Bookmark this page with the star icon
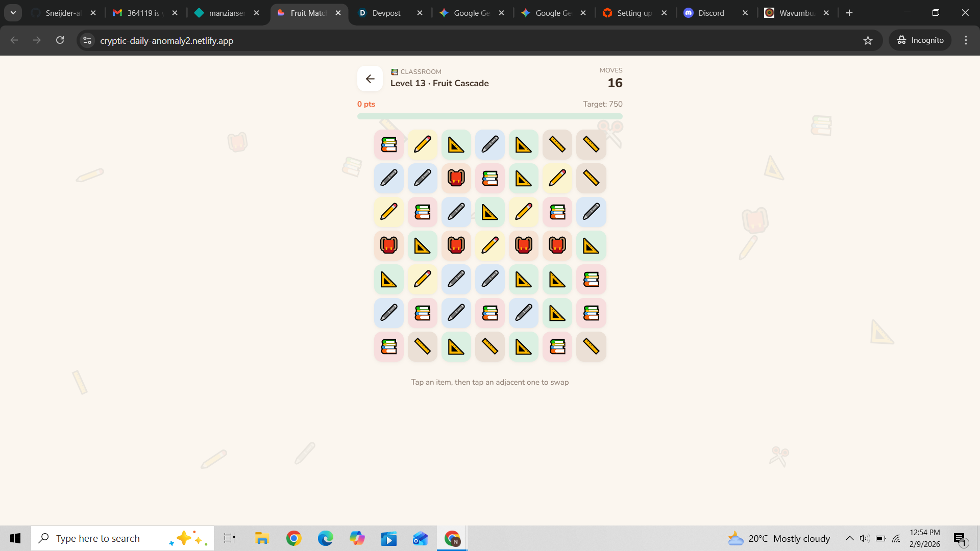The height and width of the screenshot is (551, 980). [868, 40]
